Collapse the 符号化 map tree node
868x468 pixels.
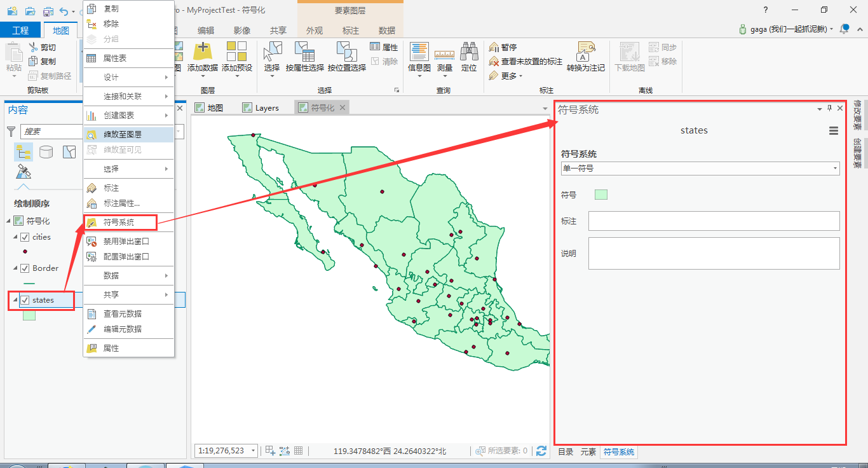[8, 221]
